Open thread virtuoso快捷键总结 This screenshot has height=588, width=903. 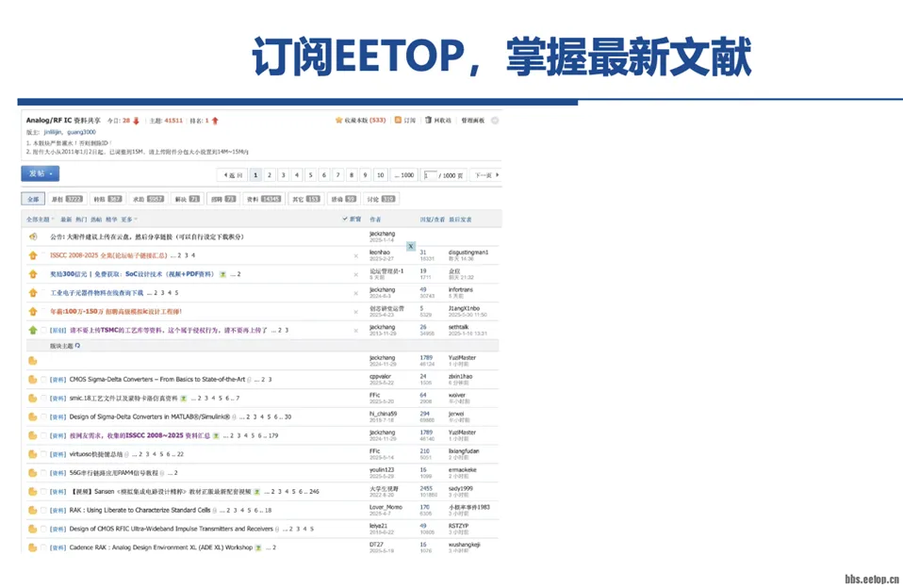pyautogui.click(x=96, y=454)
